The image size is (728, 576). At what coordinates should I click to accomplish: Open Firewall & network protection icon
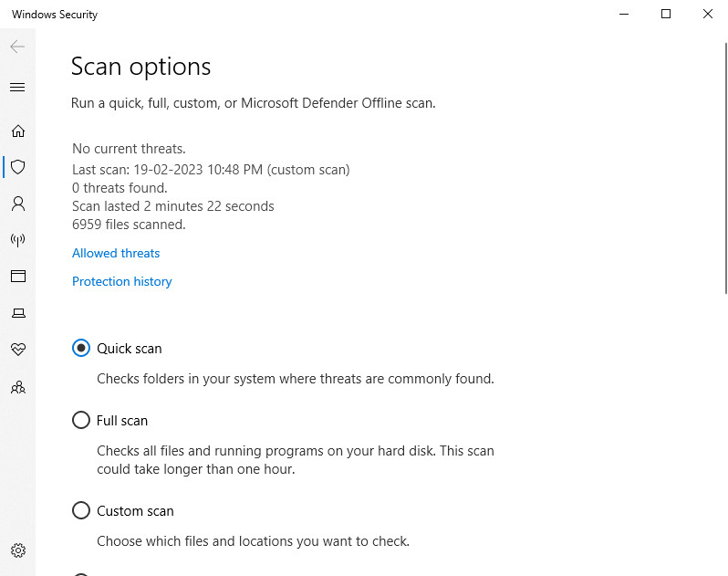(18, 240)
